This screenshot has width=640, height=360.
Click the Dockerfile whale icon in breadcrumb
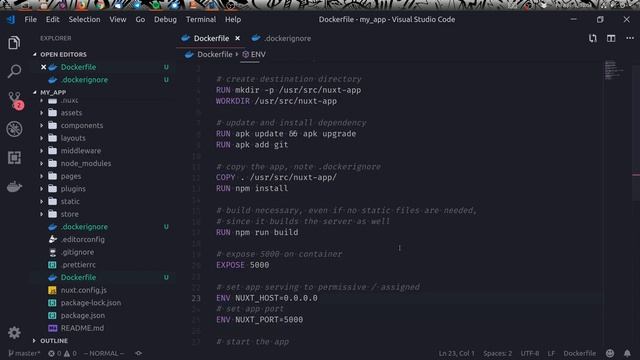tap(189, 54)
